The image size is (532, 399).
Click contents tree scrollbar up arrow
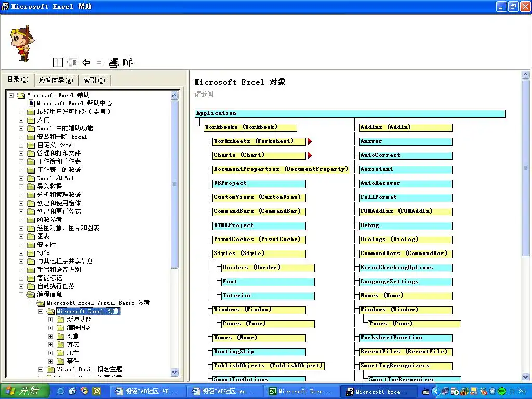[x=175, y=96]
